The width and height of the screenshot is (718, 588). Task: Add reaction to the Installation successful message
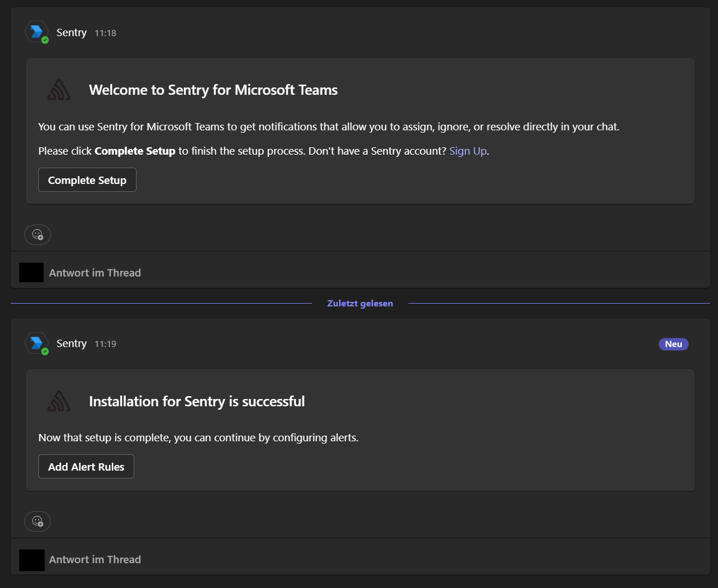[x=38, y=521]
